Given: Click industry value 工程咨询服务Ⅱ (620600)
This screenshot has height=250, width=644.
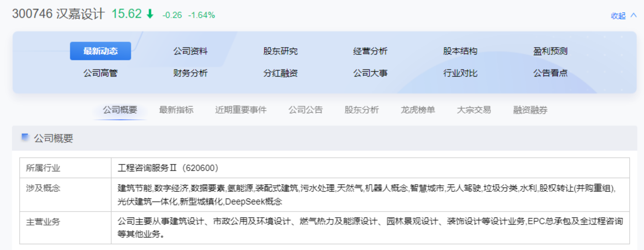Looking at the screenshot, I should click(169, 168).
